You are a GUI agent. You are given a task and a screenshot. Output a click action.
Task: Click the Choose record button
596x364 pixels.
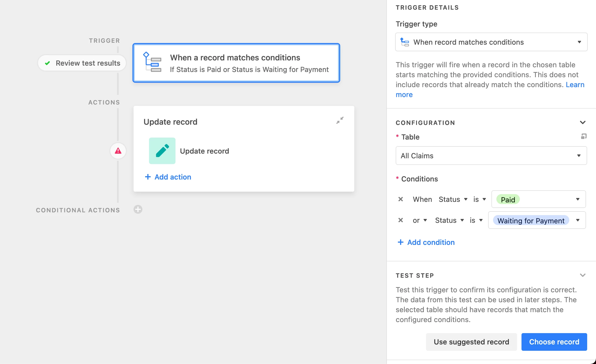[x=554, y=342]
